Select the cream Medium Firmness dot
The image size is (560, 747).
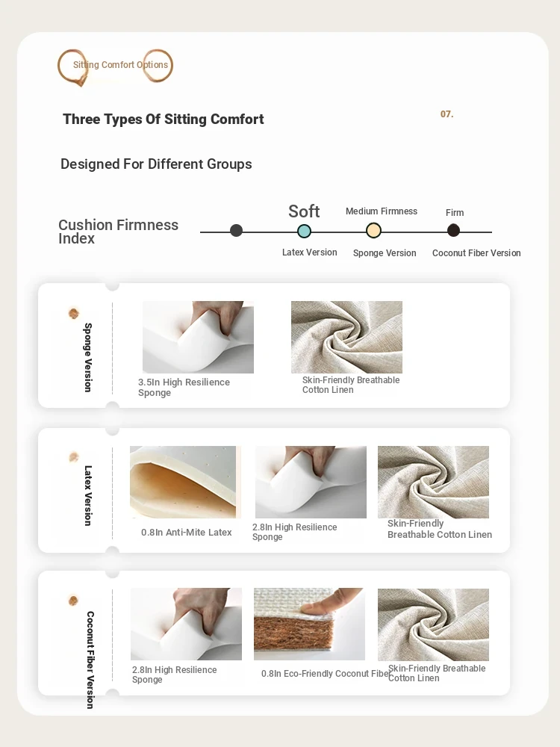coord(373,231)
